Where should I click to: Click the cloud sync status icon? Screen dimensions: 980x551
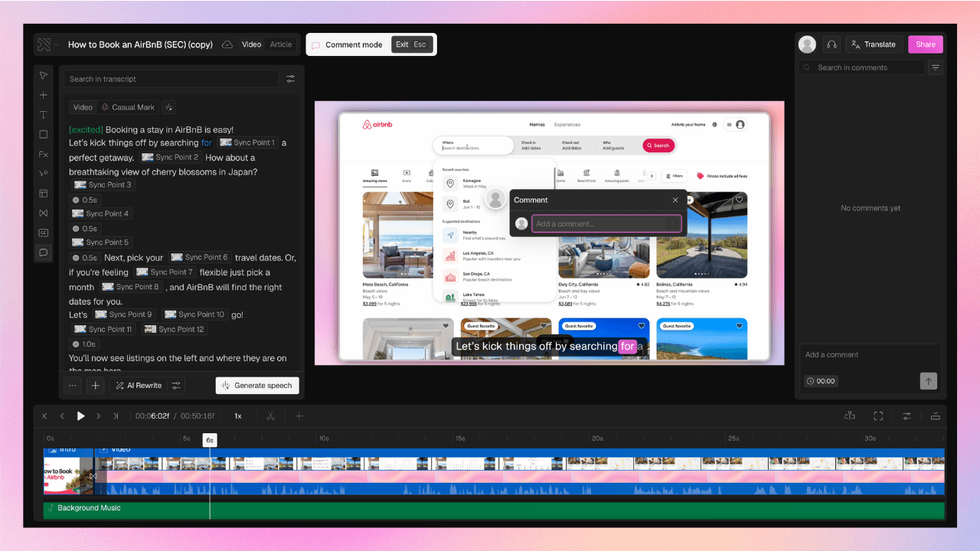[227, 44]
